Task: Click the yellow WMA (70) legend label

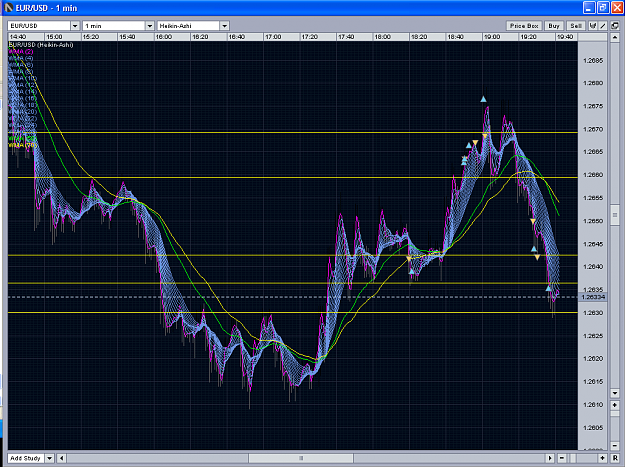Action: 22,145
